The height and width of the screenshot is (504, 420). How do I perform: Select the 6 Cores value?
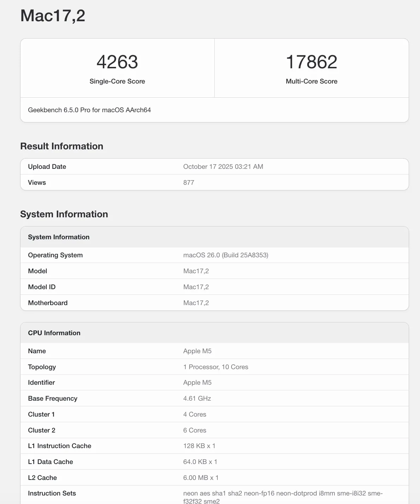(194, 430)
